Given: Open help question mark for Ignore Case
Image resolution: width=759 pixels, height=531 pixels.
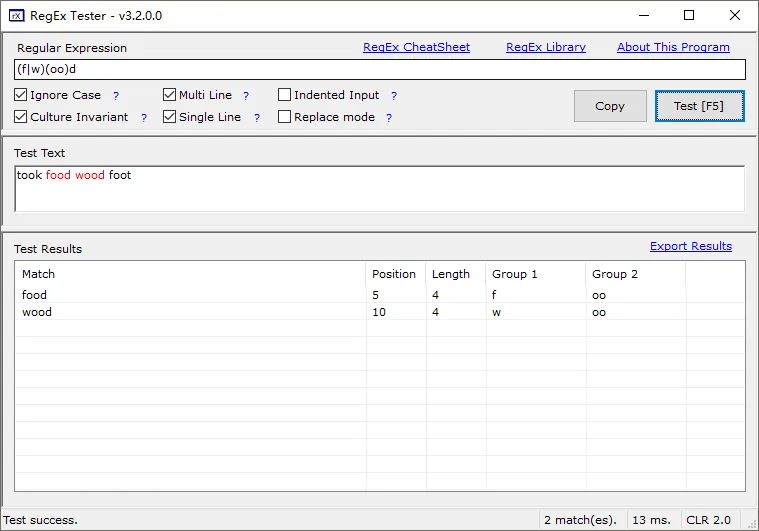Looking at the screenshot, I should pyautogui.click(x=116, y=96).
